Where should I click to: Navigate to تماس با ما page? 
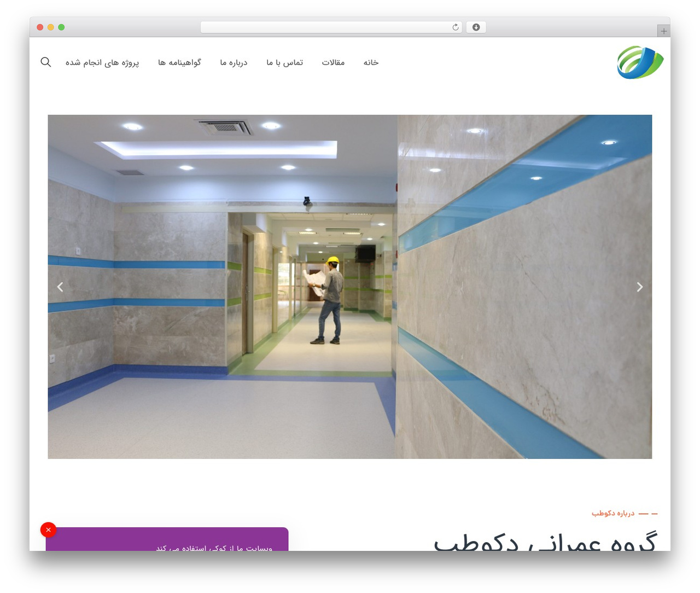285,62
